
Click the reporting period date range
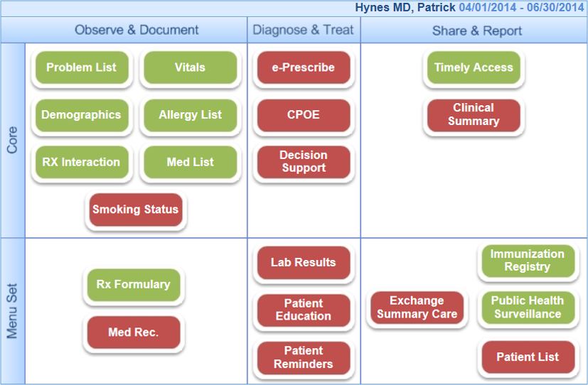coord(522,8)
